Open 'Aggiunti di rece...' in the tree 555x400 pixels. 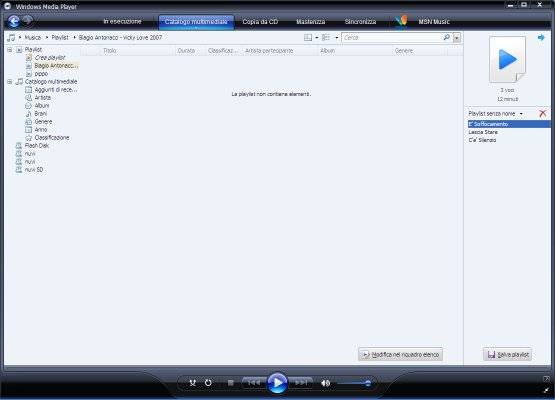pyautogui.click(x=56, y=90)
